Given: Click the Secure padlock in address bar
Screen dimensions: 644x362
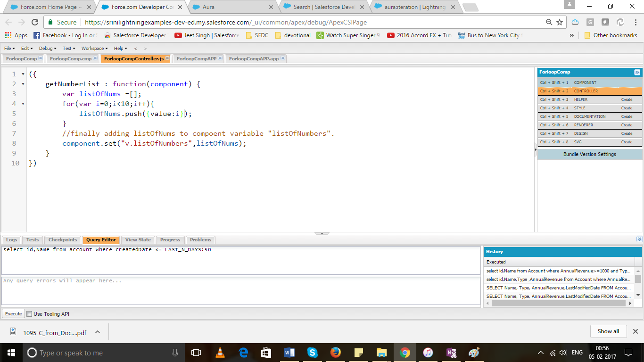Looking at the screenshot, I should 50,22.
